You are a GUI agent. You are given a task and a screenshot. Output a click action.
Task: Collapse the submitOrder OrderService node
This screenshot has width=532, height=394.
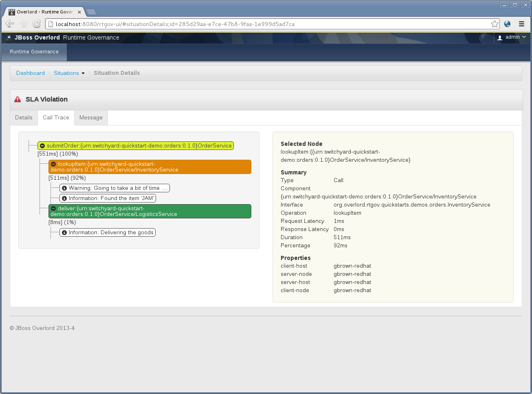click(x=42, y=146)
